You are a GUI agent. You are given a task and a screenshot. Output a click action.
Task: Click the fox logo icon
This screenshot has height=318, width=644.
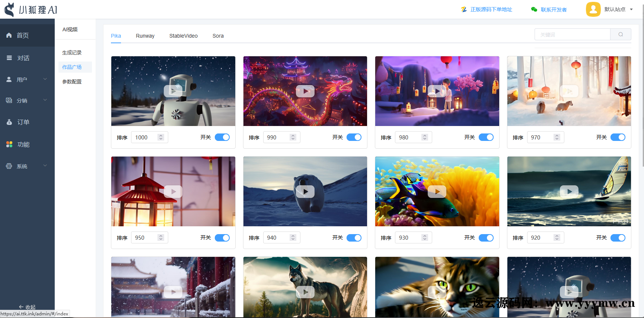pyautogui.click(x=9, y=10)
